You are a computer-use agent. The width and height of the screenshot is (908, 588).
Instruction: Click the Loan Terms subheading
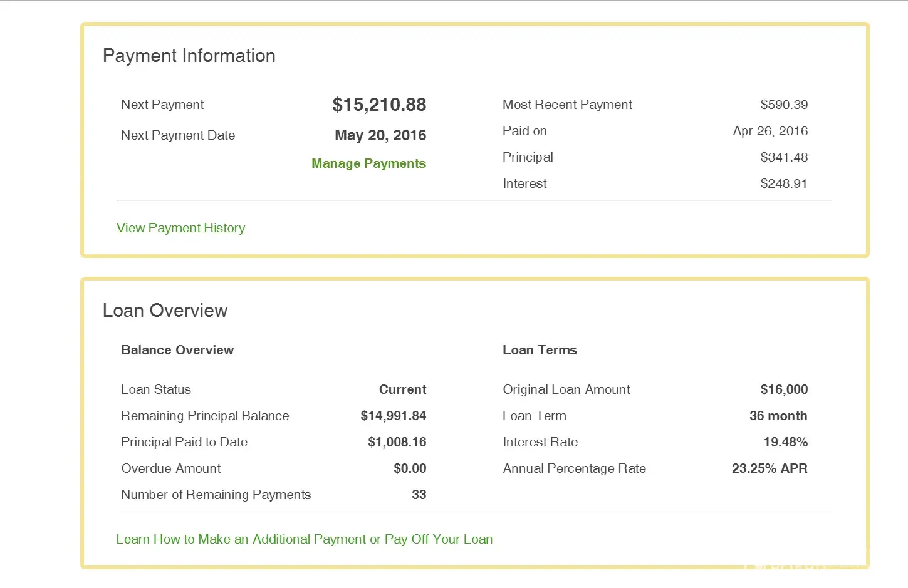(x=540, y=350)
